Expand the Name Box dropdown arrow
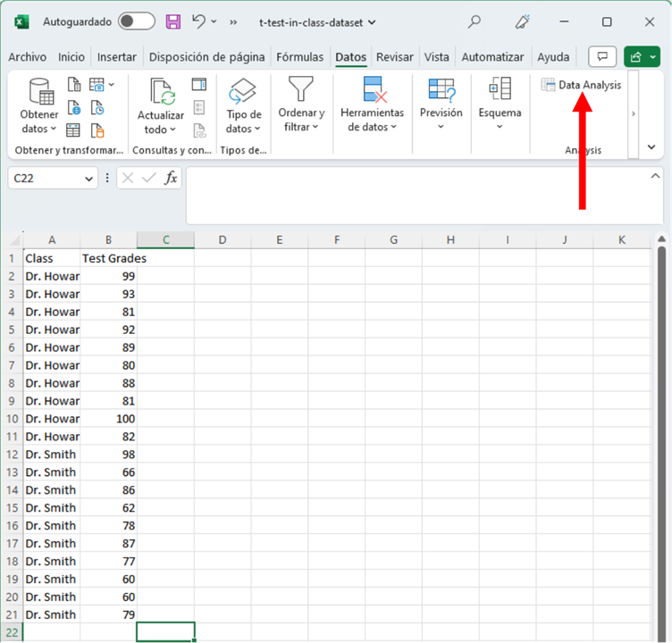The image size is (672, 643). click(x=88, y=179)
